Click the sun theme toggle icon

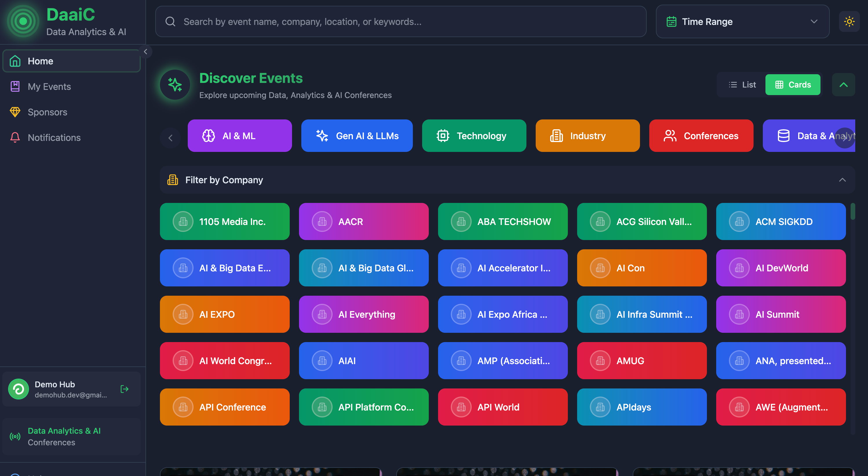coord(849,21)
